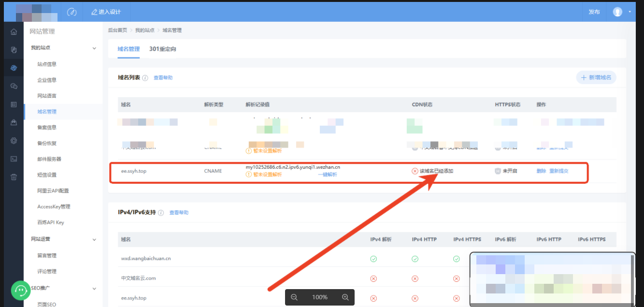Click the HTTPS shield icon beside 未开启
644x307 pixels.
[x=498, y=171]
